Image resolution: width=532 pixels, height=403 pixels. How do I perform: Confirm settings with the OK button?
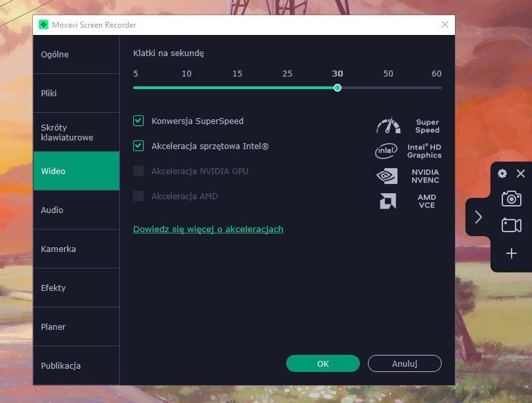322,363
